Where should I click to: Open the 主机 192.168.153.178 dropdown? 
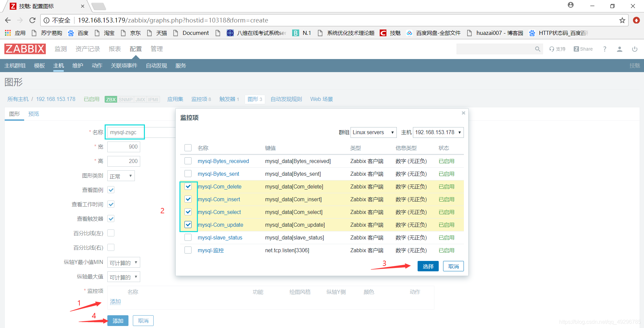coord(438,132)
